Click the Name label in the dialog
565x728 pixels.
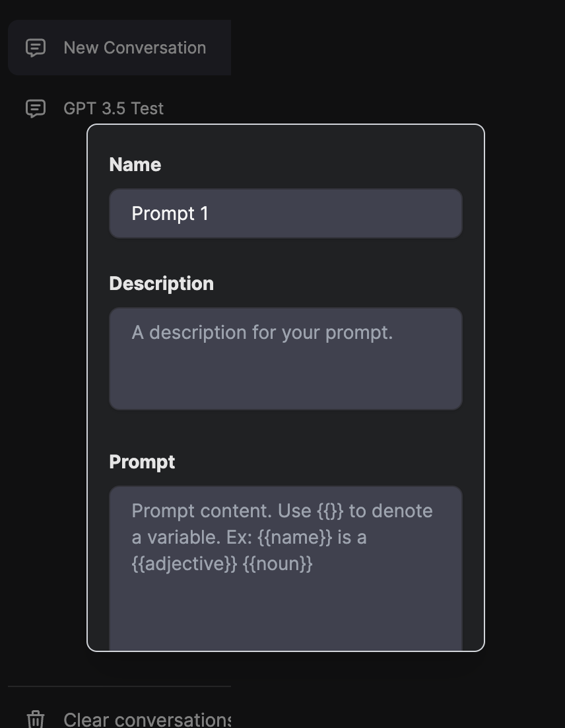(135, 164)
